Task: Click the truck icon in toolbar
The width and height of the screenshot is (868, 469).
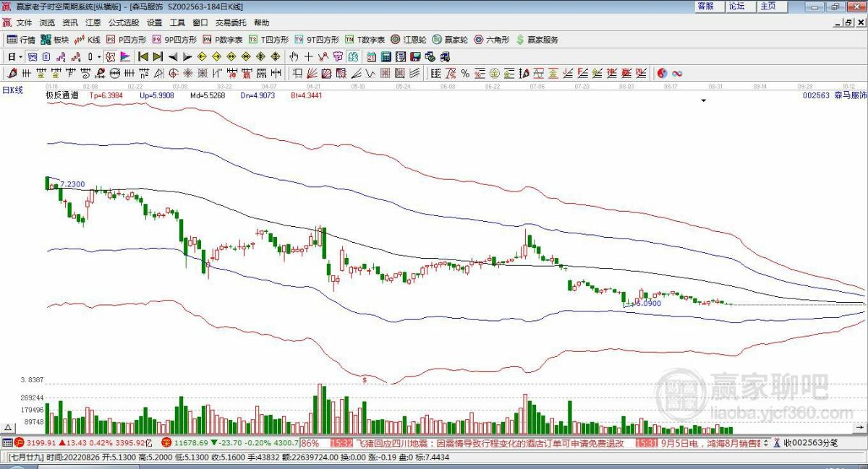Action: [x=445, y=56]
